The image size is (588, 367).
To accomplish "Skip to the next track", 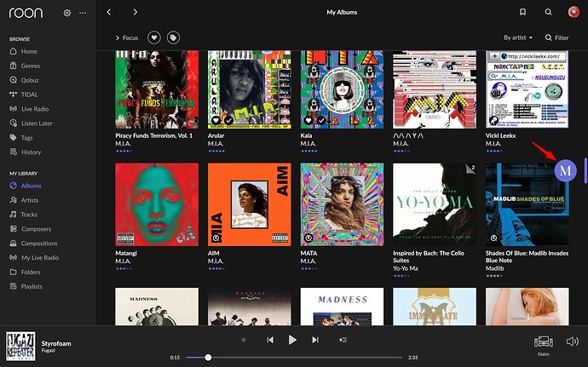I will pyautogui.click(x=315, y=340).
